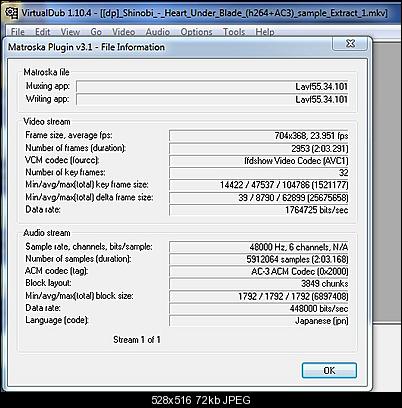Click the Video stream group heading
This screenshot has width=402, height=408.
[47, 122]
